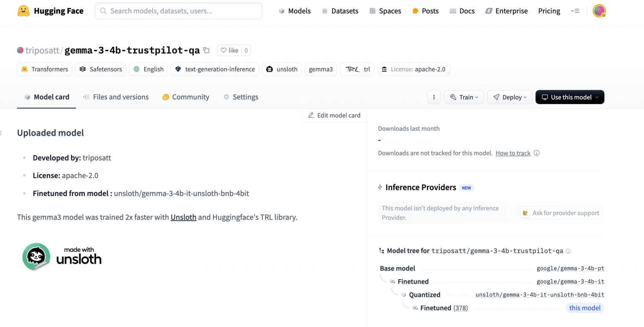The width and height of the screenshot is (644, 327).
Task: Click the info icon next to Model tree heading
Action: 569,251
